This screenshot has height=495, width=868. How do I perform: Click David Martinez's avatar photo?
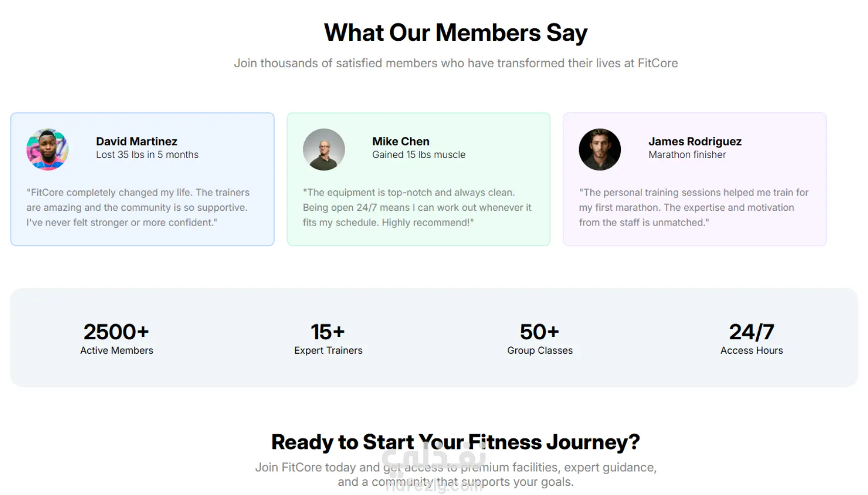pyautogui.click(x=47, y=149)
